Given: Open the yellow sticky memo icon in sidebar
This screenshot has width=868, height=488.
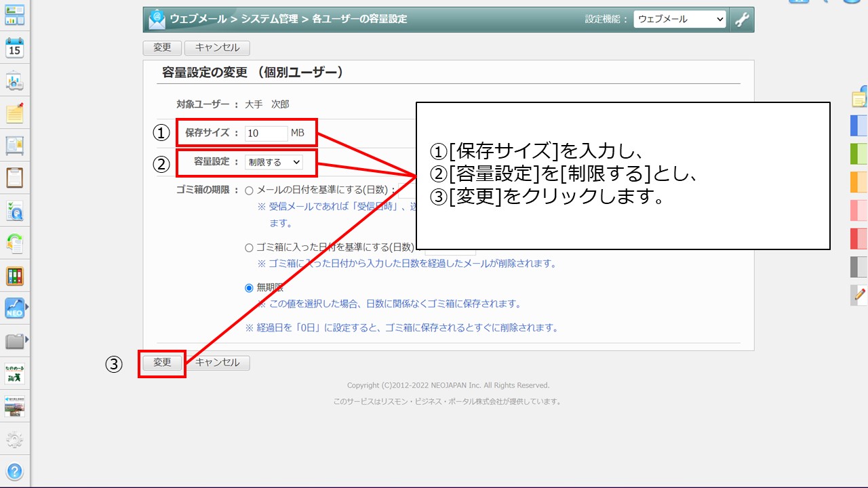Looking at the screenshot, I should 14,113.
